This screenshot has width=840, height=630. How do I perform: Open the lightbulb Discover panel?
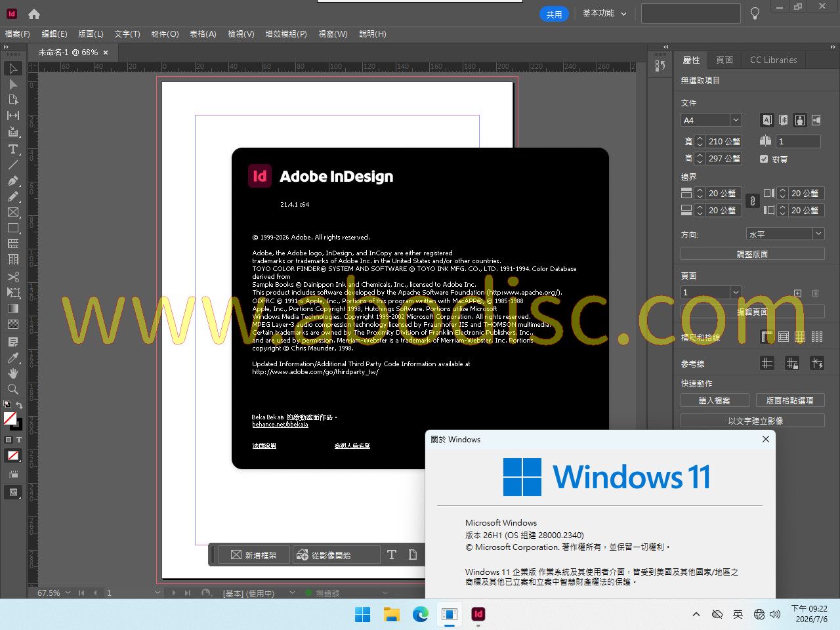point(755,14)
